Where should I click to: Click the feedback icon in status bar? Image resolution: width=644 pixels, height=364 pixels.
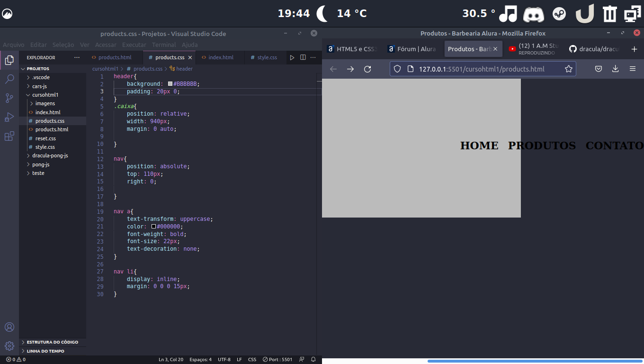[x=302, y=359]
